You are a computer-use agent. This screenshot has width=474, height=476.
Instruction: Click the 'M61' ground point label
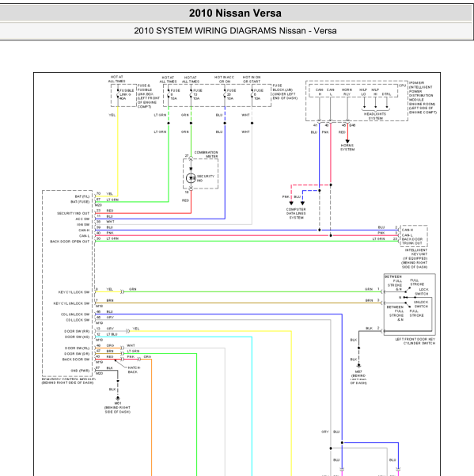pos(118,403)
